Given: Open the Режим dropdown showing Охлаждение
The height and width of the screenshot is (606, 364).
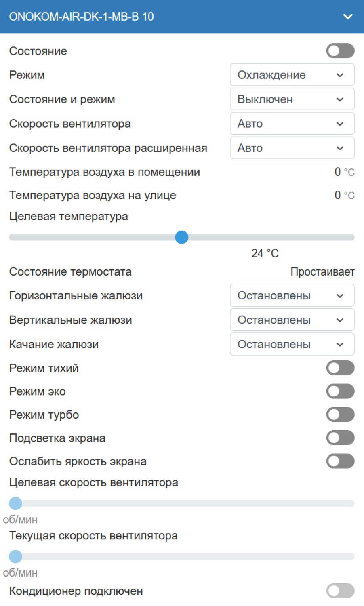Looking at the screenshot, I should (x=292, y=75).
